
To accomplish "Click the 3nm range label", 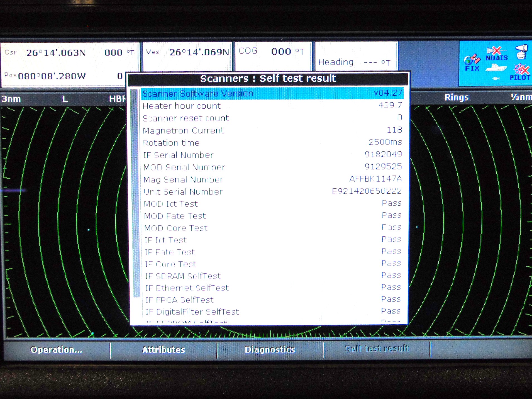I will [11, 98].
